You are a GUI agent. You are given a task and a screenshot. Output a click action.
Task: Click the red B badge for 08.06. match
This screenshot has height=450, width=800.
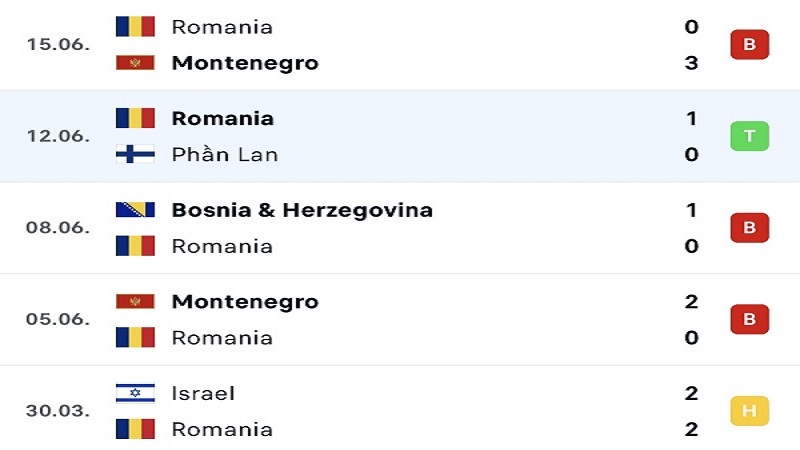point(749,228)
